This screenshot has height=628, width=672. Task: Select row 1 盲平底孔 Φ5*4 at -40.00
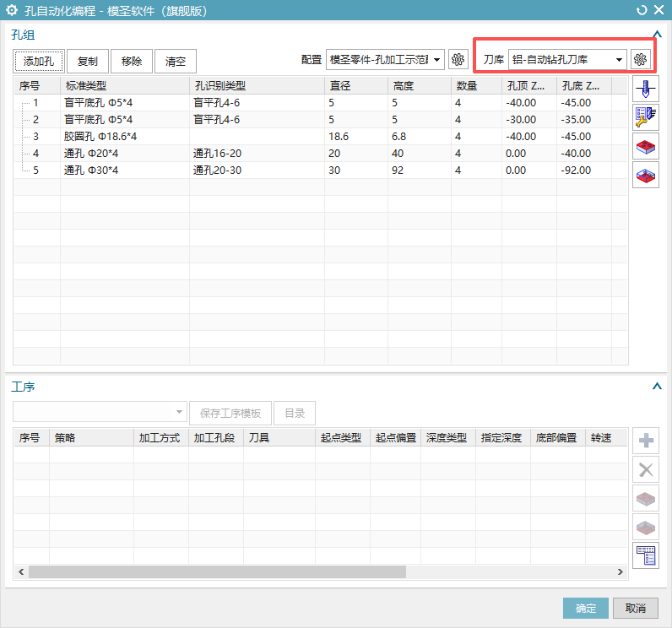coord(321,103)
